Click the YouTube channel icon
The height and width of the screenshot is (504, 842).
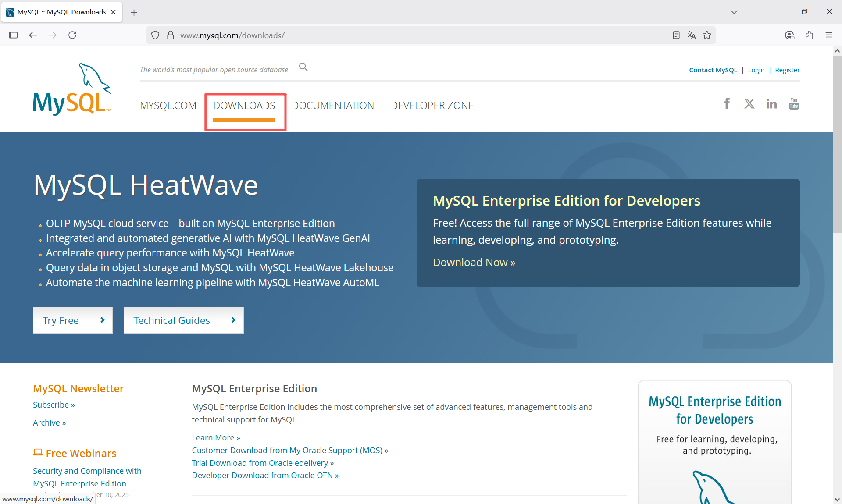click(x=794, y=103)
